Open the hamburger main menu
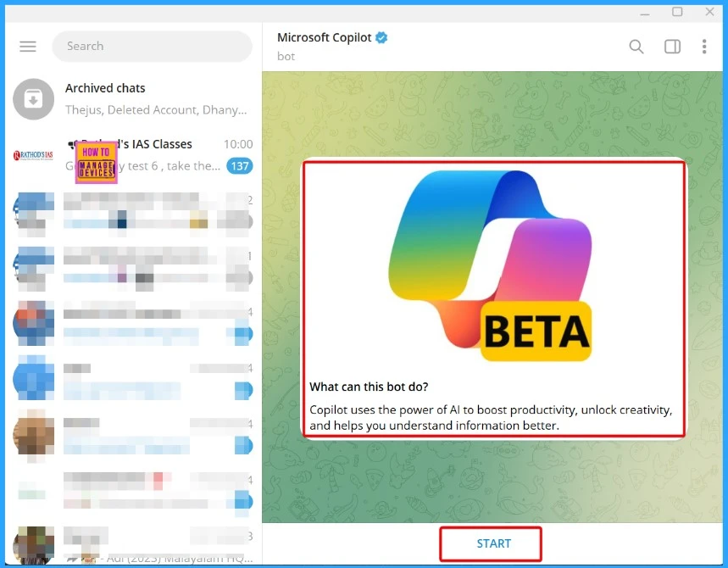Viewport: 728px width, 568px height. [28, 46]
